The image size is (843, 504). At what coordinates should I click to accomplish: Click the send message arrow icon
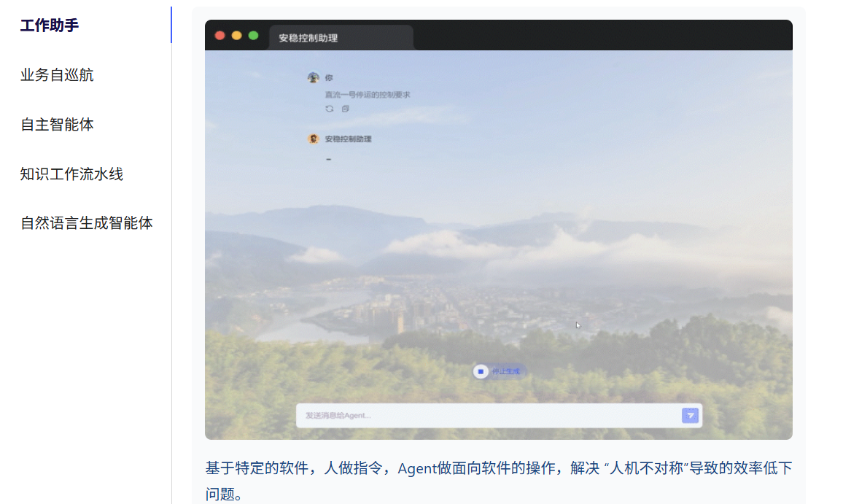pos(690,415)
